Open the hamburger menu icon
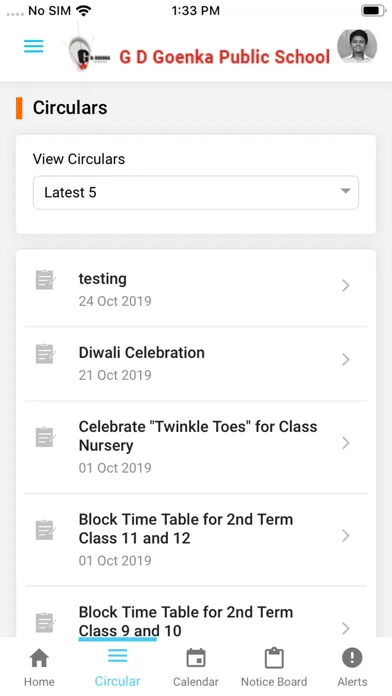The image size is (392, 696). [x=34, y=46]
